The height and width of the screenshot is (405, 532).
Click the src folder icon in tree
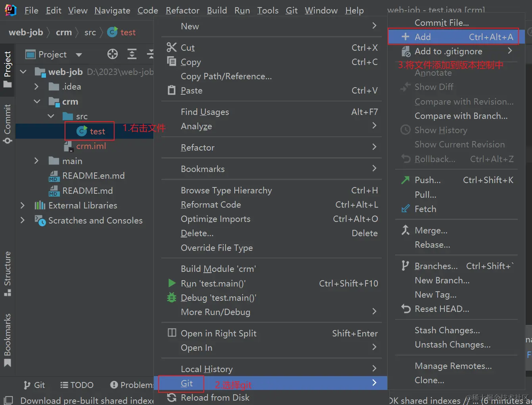coord(68,116)
